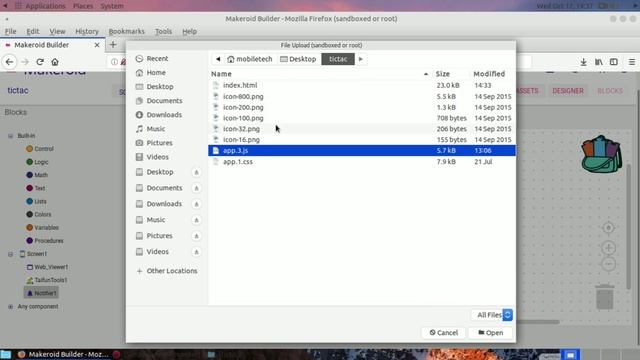Sort files by Name column
Screen dimensions: 640x360
tap(320, 74)
